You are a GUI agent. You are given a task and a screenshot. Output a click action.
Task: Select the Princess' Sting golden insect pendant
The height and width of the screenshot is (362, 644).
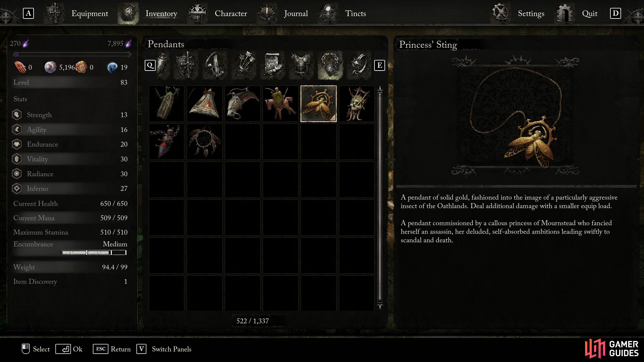tap(318, 104)
